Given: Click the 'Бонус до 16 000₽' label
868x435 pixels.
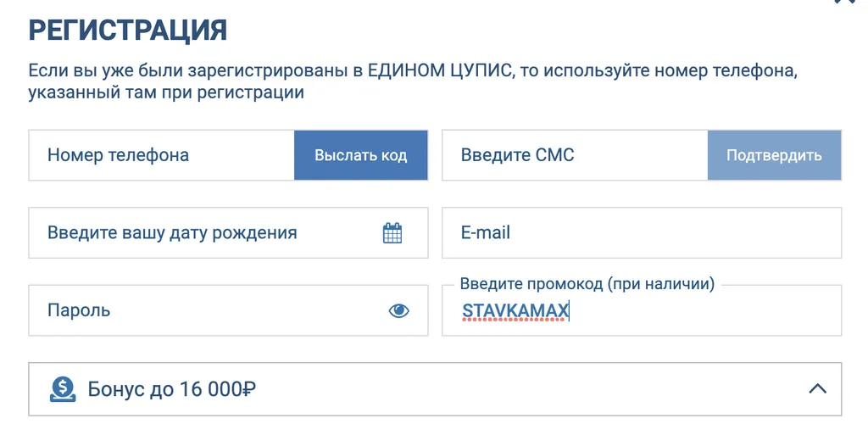Looking at the screenshot, I should (172, 389).
